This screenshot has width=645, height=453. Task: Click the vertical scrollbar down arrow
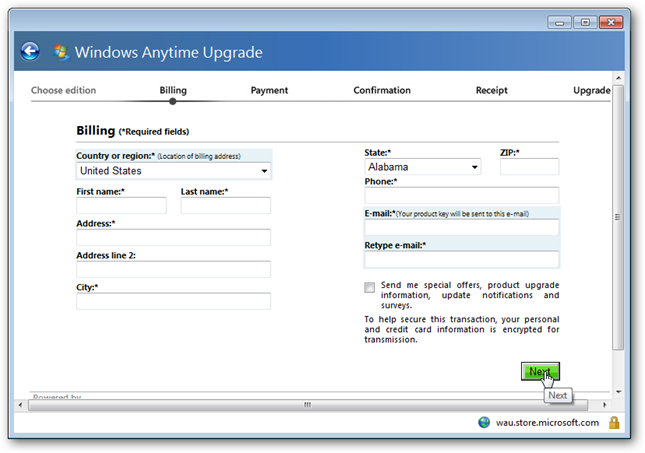coord(618,392)
